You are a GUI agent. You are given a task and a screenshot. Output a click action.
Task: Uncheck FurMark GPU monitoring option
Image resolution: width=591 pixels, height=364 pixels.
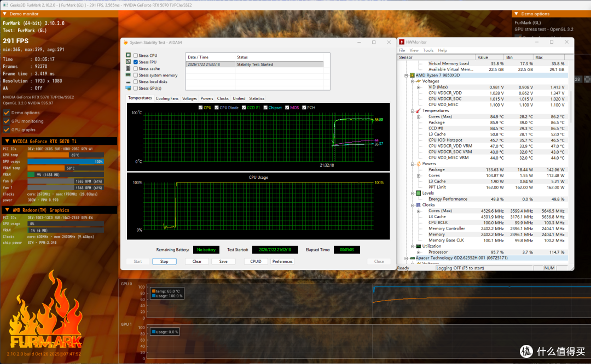(7, 121)
